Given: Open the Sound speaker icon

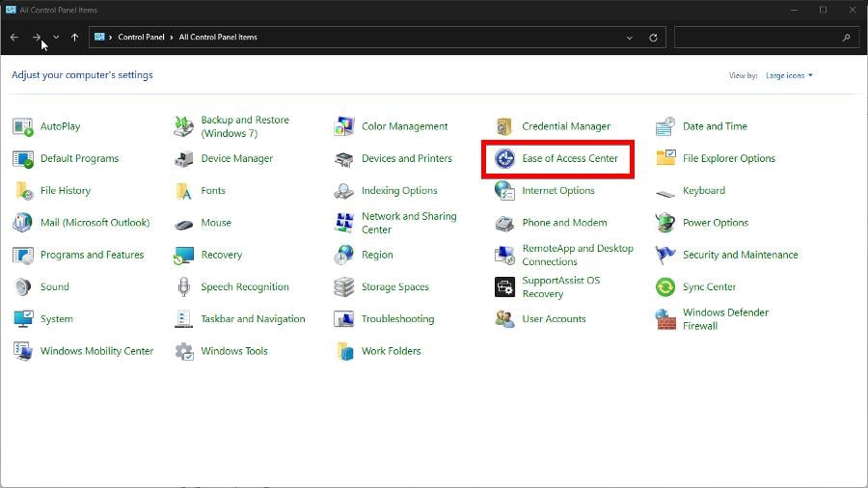Looking at the screenshot, I should coord(23,287).
